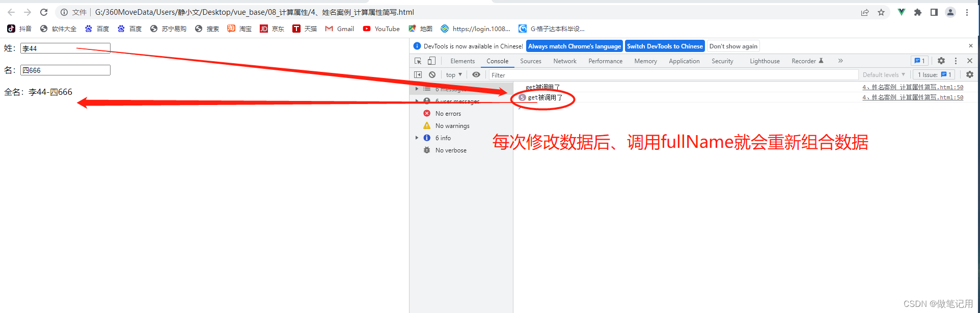Click the browser forward arrow
The height and width of the screenshot is (313, 980).
tap(28, 12)
